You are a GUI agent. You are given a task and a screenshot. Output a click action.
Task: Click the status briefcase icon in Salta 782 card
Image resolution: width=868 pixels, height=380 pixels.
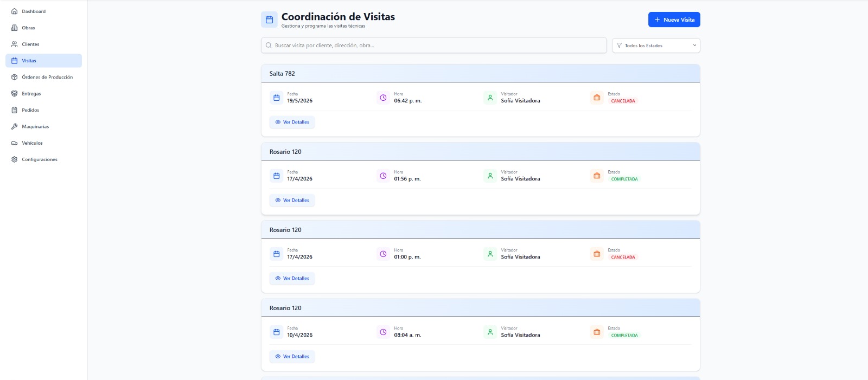click(x=597, y=98)
